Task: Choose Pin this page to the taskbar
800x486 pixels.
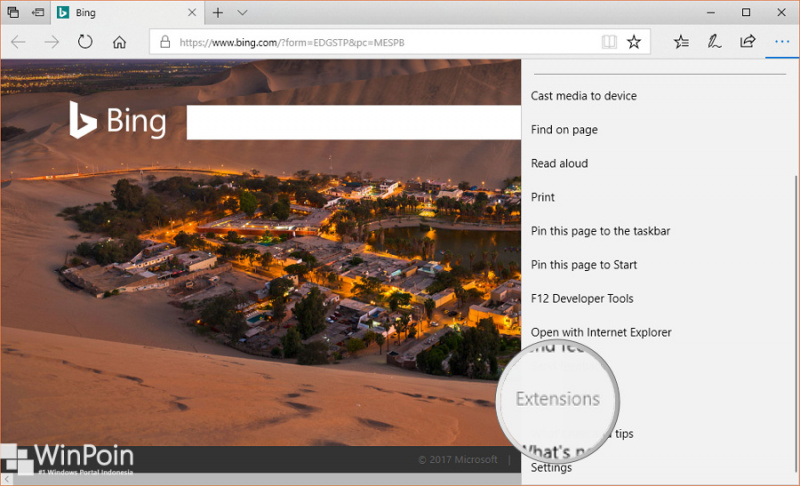Action: pyautogui.click(x=600, y=231)
